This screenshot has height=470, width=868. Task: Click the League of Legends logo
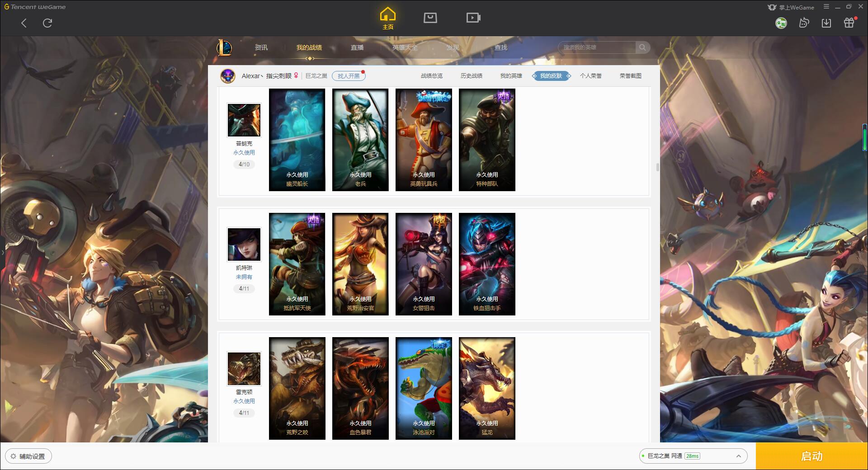225,47
